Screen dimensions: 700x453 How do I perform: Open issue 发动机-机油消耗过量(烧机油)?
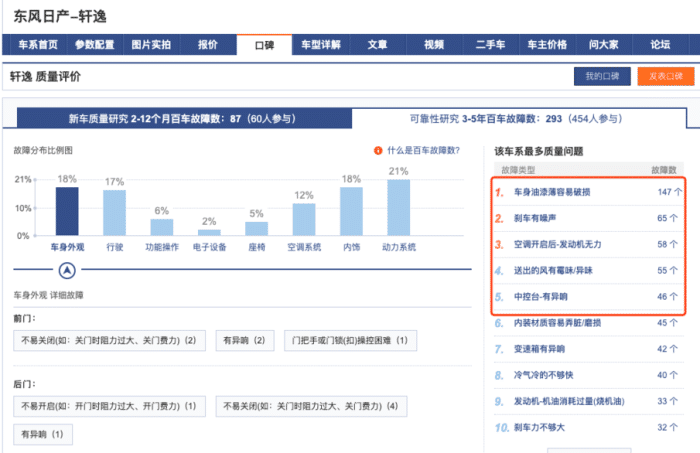coord(569,401)
